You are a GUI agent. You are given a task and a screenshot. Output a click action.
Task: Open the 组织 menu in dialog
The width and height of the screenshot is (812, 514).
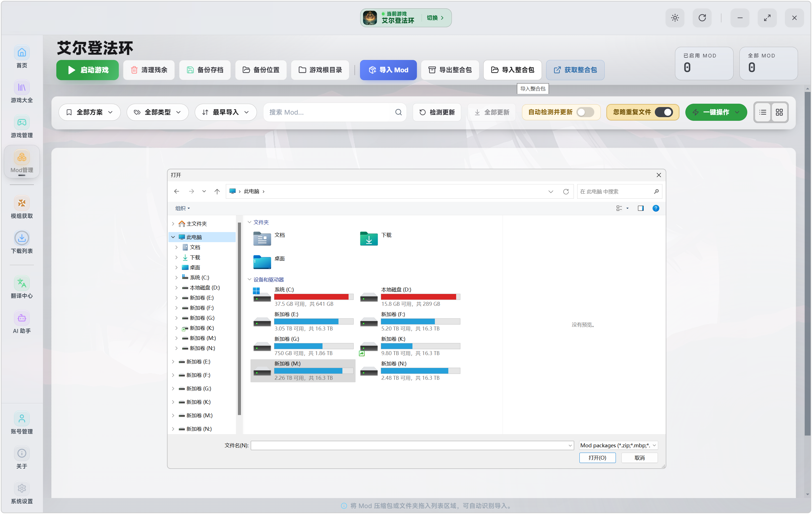(182, 209)
